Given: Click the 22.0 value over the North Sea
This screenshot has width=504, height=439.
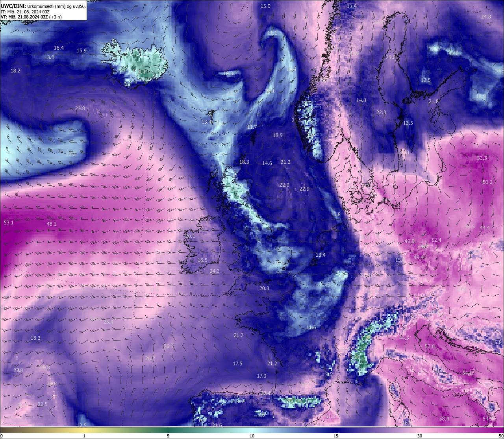Looking at the screenshot, I should [x=284, y=185].
